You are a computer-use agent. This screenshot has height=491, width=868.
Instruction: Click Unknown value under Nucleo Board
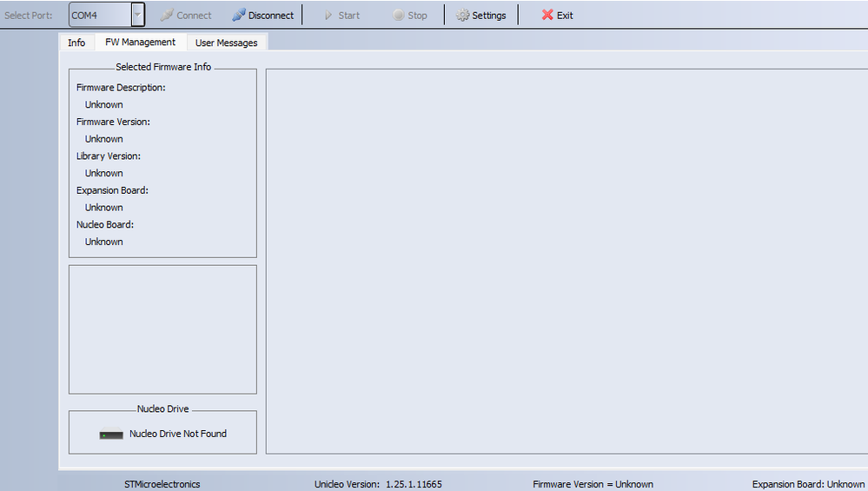pos(104,242)
